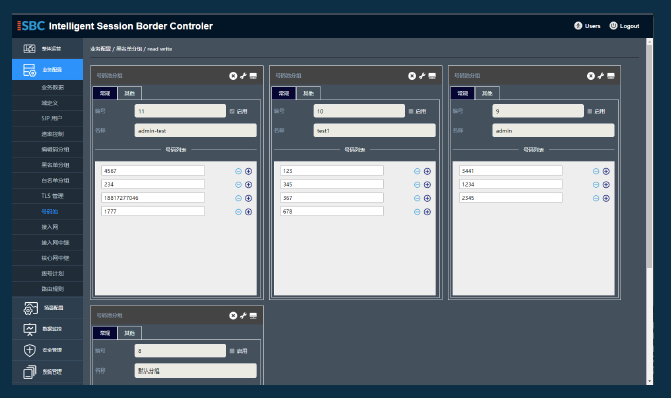Click the name field containing admin-test
Screen dimensions: 671x398
(196, 131)
